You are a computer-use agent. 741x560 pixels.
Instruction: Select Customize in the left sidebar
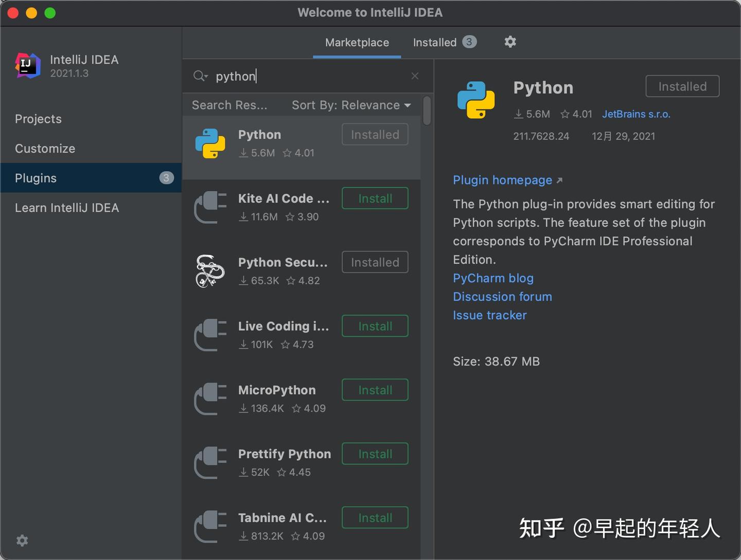(45, 149)
